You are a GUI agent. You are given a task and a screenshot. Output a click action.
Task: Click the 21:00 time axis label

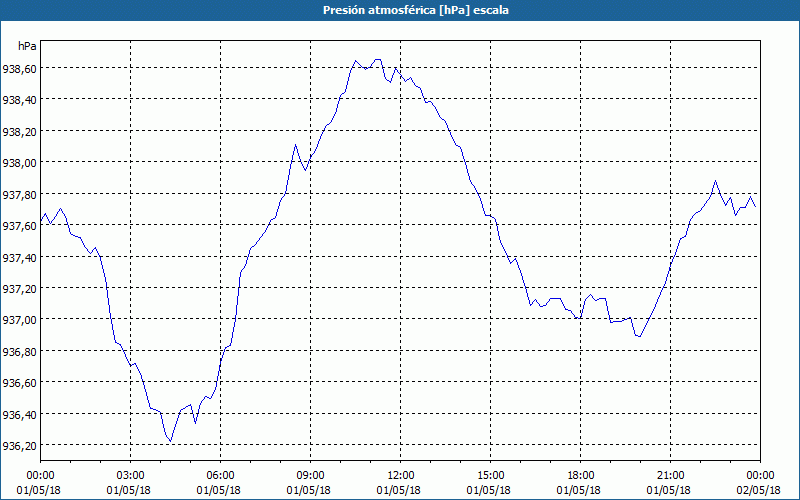coord(670,476)
